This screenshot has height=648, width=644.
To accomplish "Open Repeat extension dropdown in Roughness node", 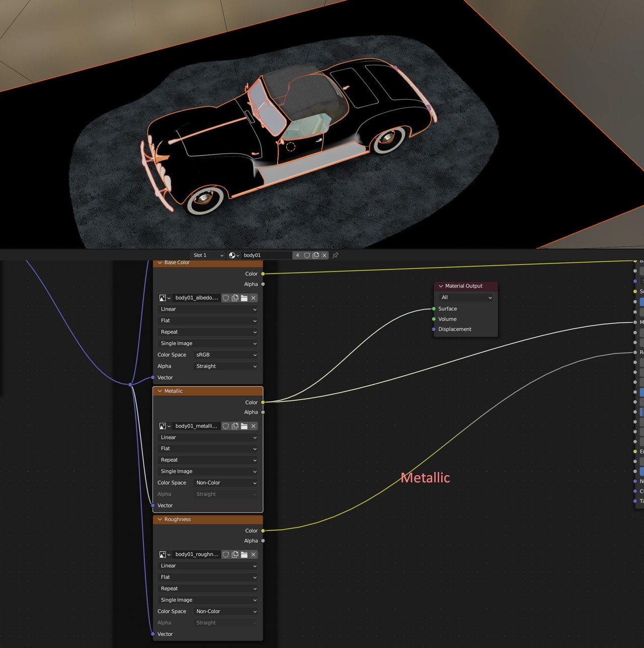I will pos(208,589).
